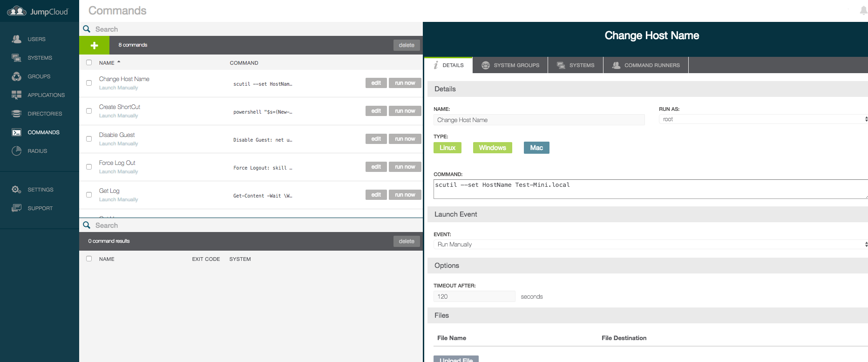This screenshot has height=362, width=868.
Task: Add a new command with plus icon
Action: pyautogui.click(x=94, y=45)
